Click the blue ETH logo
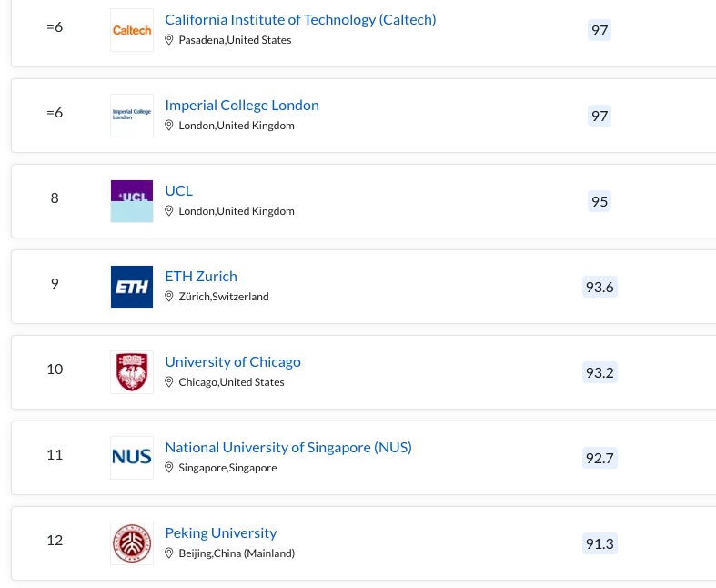The height and width of the screenshot is (588, 716). [x=131, y=287]
